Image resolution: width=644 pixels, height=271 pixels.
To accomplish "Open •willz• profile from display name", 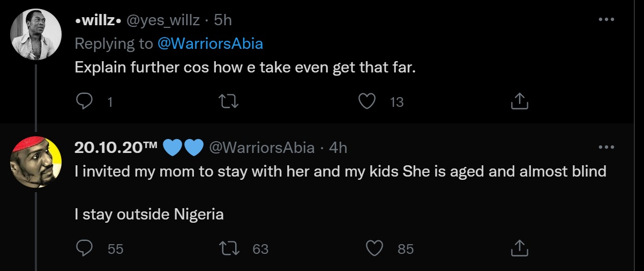I will tap(97, 20).
